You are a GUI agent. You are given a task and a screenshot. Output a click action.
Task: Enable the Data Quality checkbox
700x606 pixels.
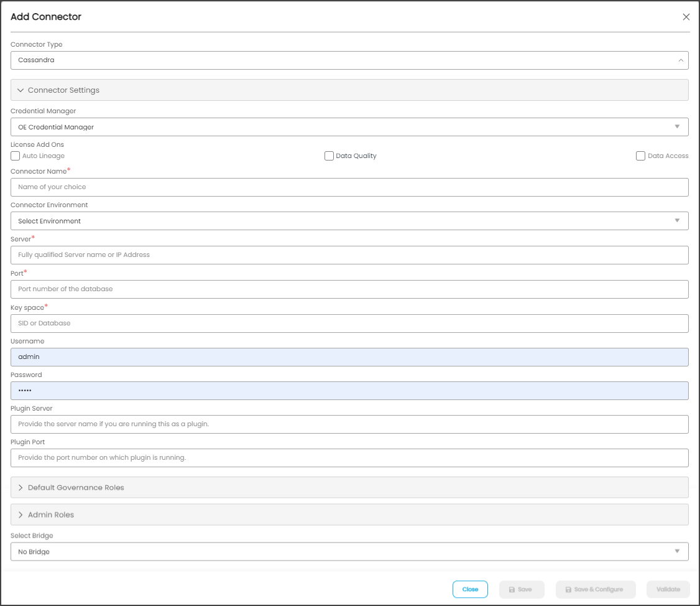[x=329, y=156]
